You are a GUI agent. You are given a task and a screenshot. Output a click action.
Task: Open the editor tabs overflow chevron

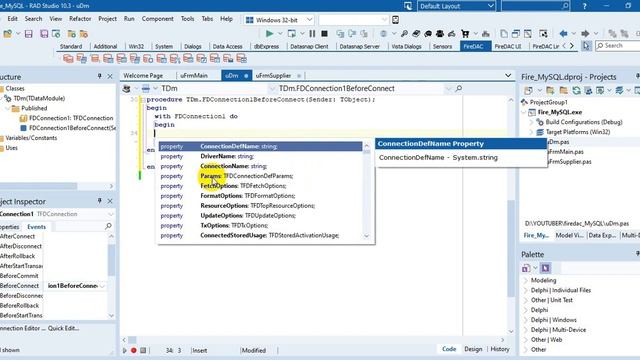508,75
